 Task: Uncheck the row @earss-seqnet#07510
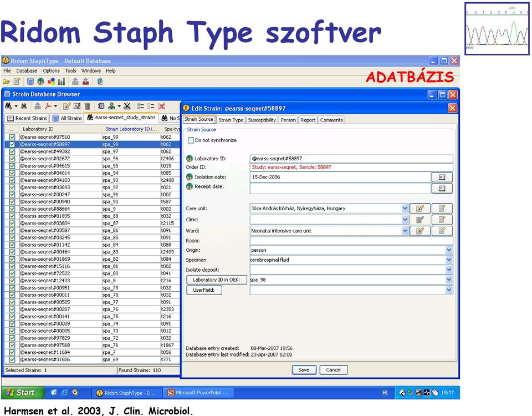point(12,137)
